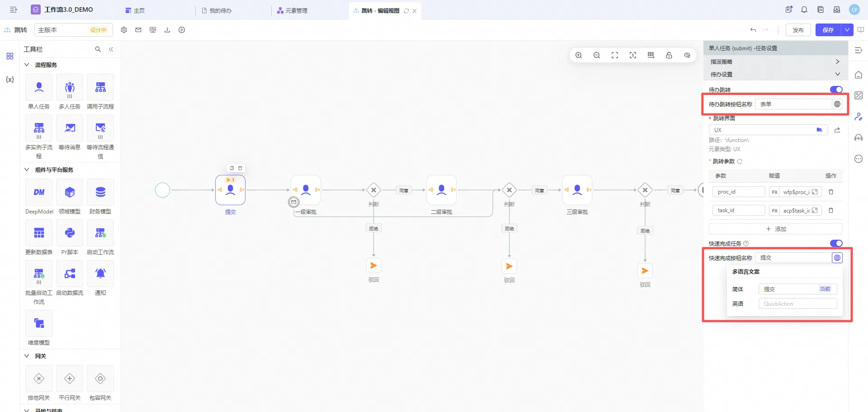Open the dropdown arrow beside 保存

click(847, 30)
